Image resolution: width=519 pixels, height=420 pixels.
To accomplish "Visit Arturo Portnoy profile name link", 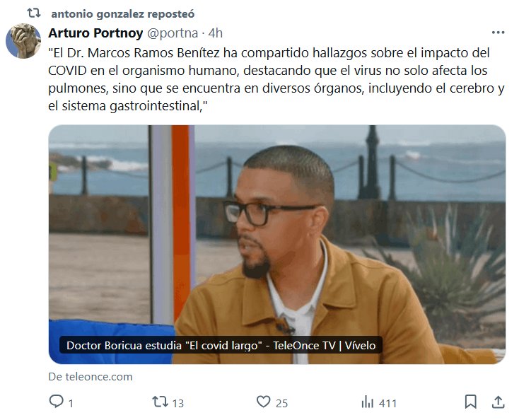I will coord(95,33).
